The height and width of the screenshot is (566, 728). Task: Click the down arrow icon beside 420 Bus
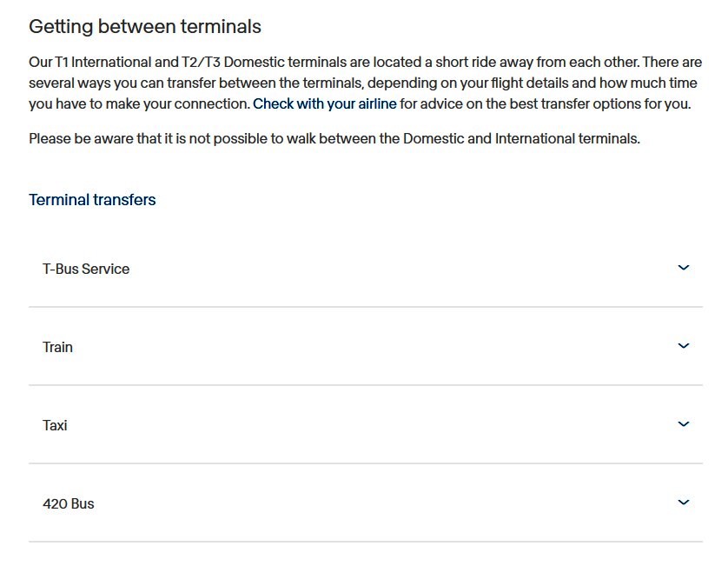point(683,502)
